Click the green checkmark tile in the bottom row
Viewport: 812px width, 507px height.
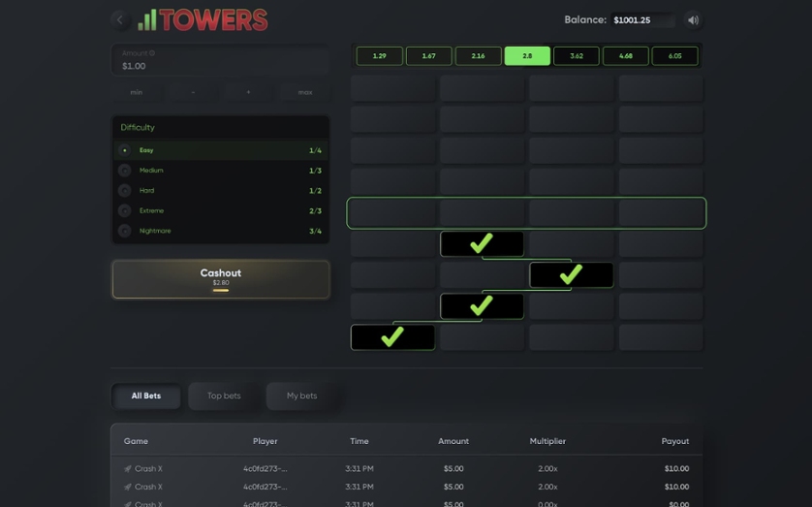(392, 337)
